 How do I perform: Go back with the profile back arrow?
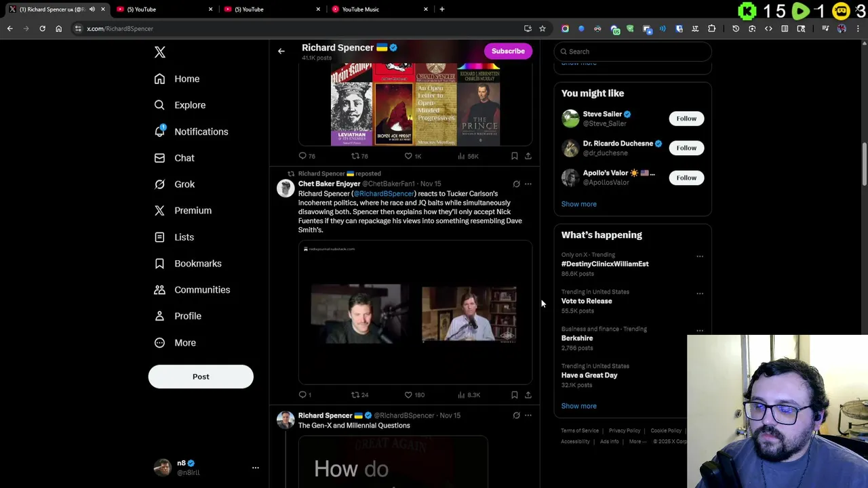point(281,51)
